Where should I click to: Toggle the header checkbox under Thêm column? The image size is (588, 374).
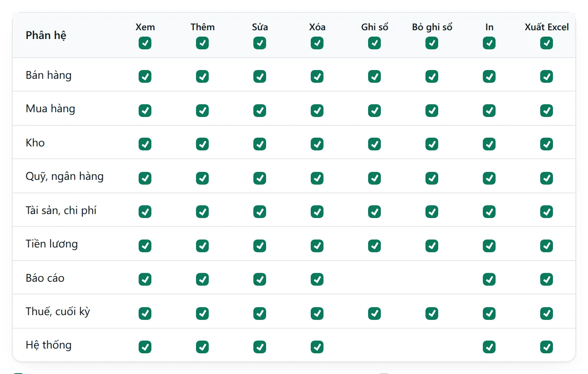tap(202, 43)
